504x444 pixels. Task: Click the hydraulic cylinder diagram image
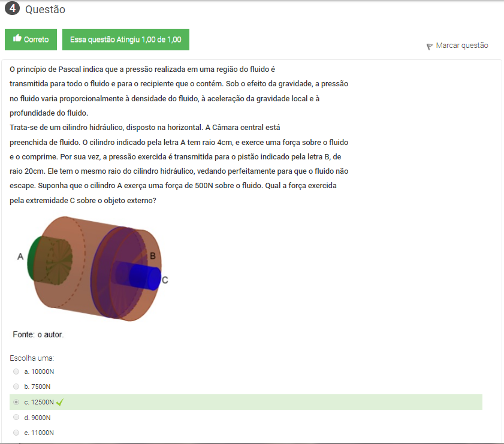click(x=94, y=268)
